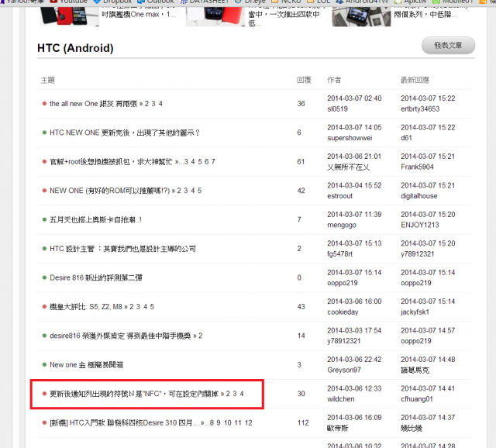Open the '旗艦機One max' article thumbnail
This screenshot has width=496, height=448.
pos(69,16)
